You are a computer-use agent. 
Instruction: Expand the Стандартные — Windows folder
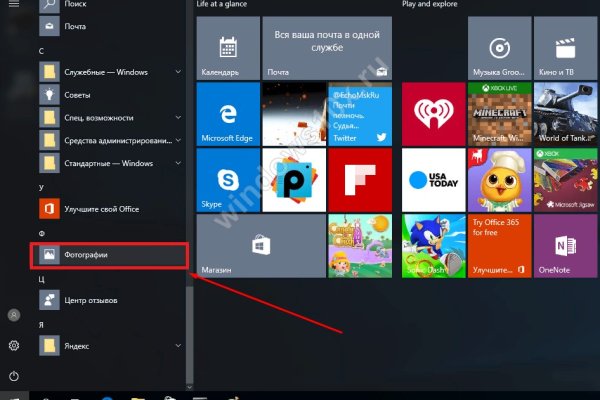[178, 162]
